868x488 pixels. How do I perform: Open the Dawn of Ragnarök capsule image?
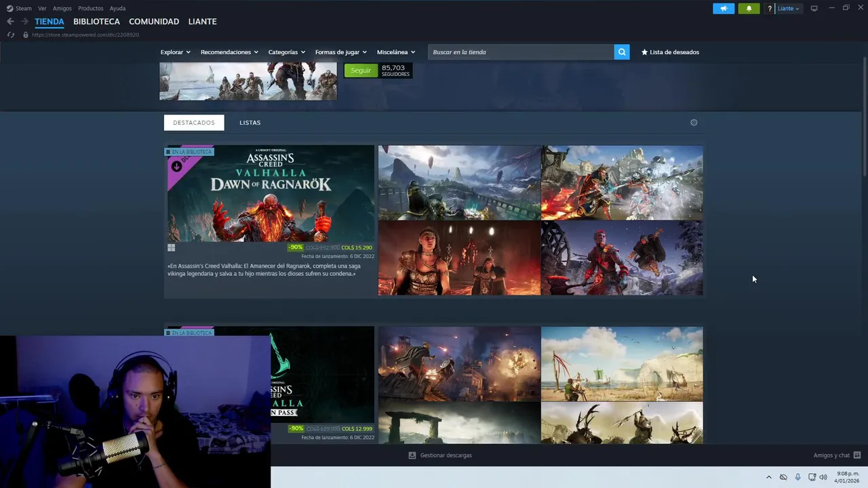coord(271,193)
